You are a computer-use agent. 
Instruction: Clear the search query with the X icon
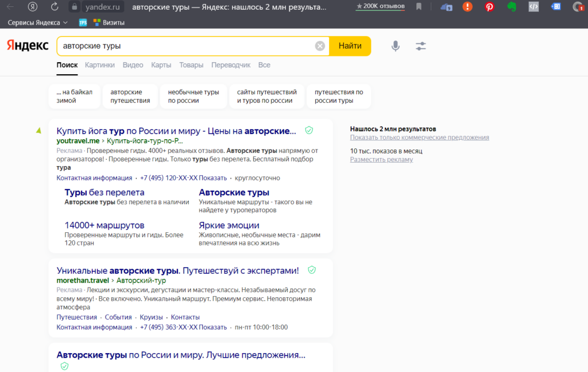click(320, 46)
